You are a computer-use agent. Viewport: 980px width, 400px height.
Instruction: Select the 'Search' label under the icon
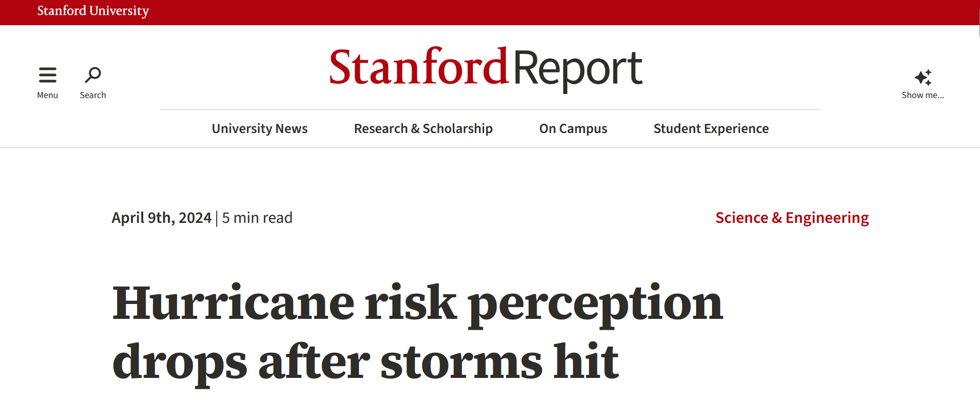point(92,94)
